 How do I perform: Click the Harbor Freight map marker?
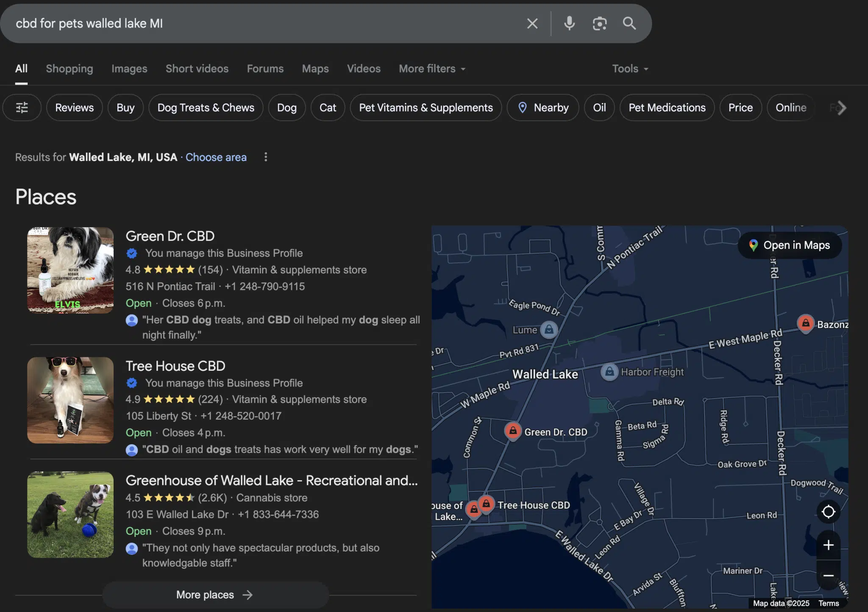pos(609,372)
